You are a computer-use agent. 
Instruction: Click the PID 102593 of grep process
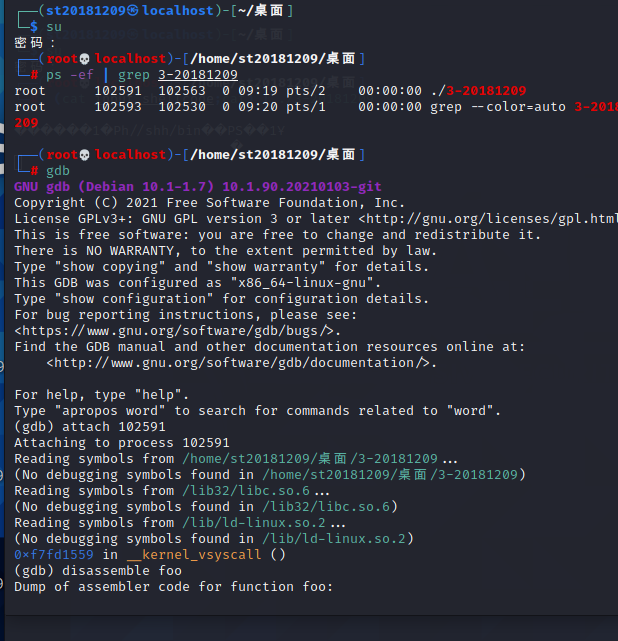click(x=118, y=107)
